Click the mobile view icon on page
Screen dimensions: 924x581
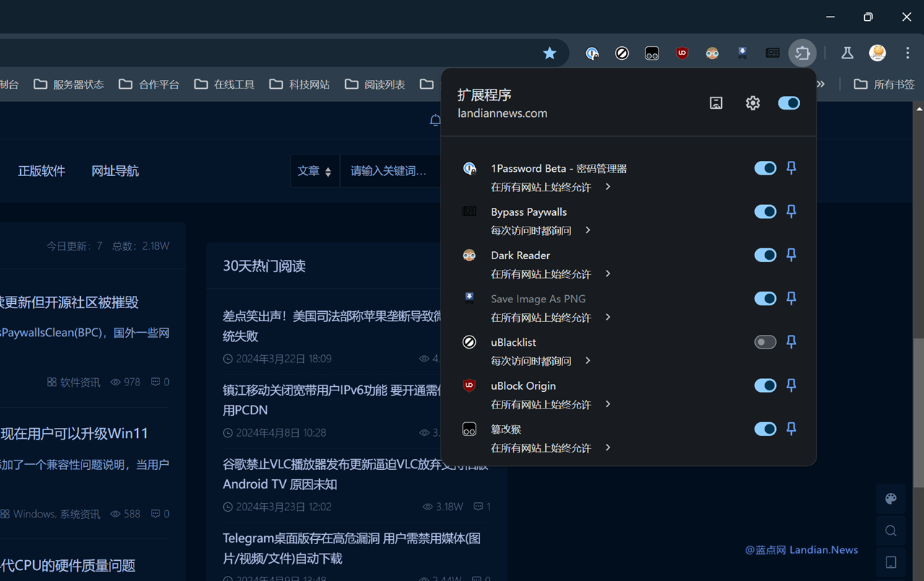891,562
